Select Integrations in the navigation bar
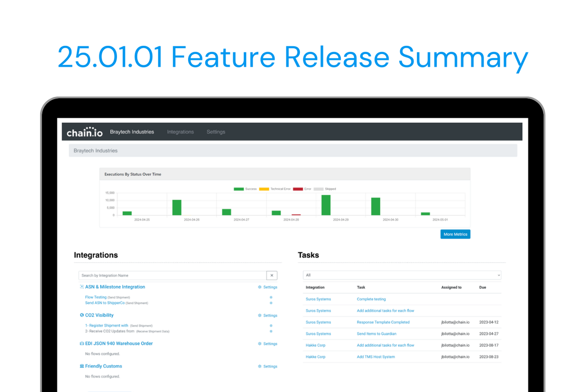Viewport: 585px width, 392px height. [180, 131]
